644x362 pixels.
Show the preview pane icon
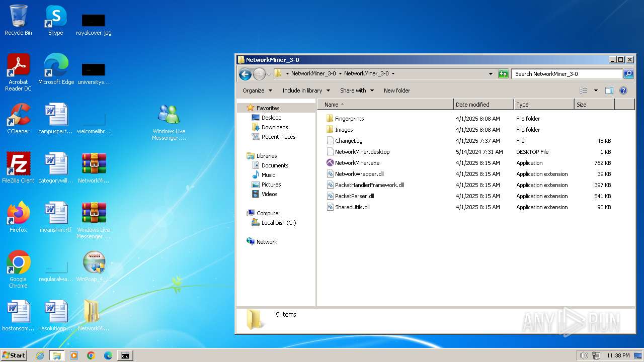[609, 90]
